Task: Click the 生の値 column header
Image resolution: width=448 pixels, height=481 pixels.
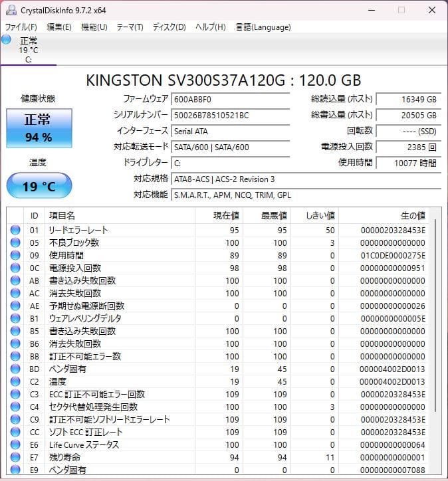Action: pos(384,216)
